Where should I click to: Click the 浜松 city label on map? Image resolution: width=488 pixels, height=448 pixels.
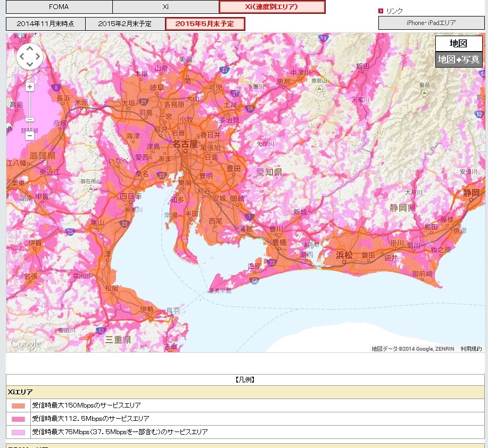point(344,255)
